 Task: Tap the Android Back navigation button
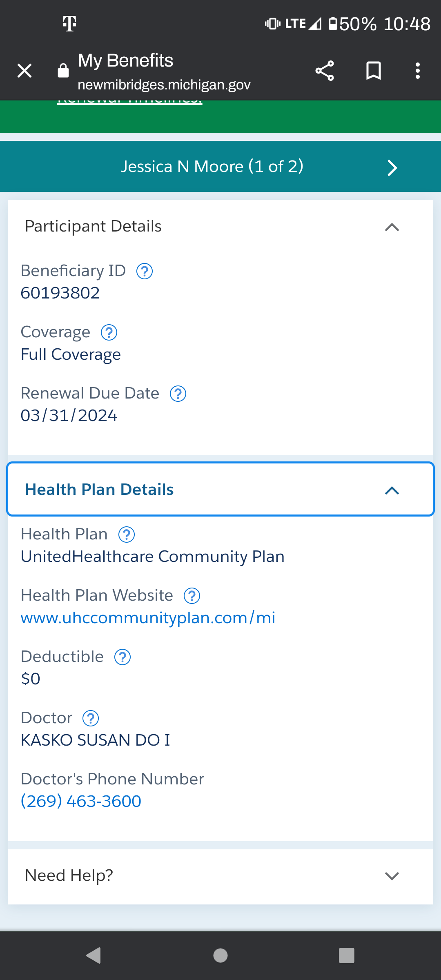coord(94,955)
